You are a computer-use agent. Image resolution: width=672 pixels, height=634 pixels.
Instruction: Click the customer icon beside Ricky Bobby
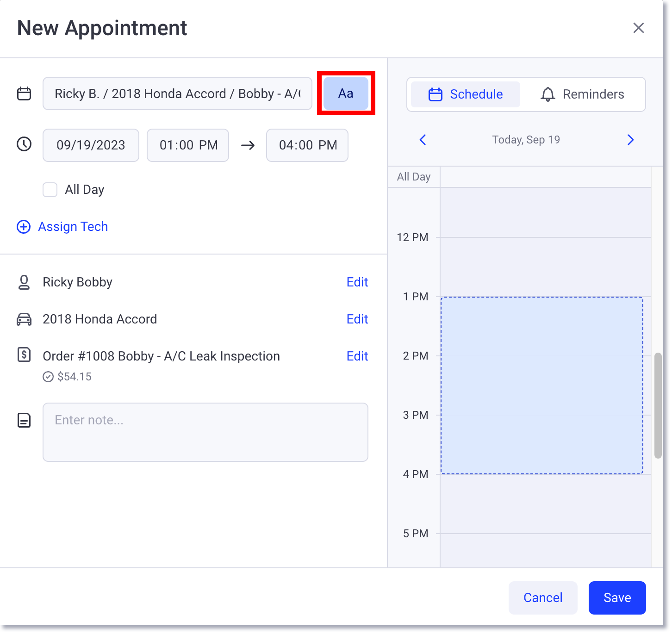[x=24, y=282]
